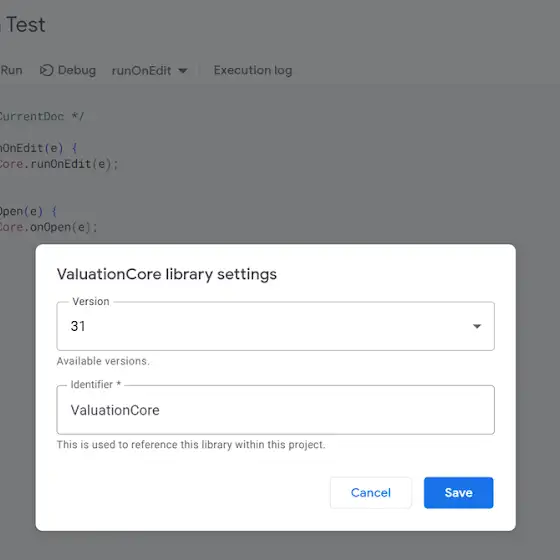Click the Available versions helper text

[103, 361]
